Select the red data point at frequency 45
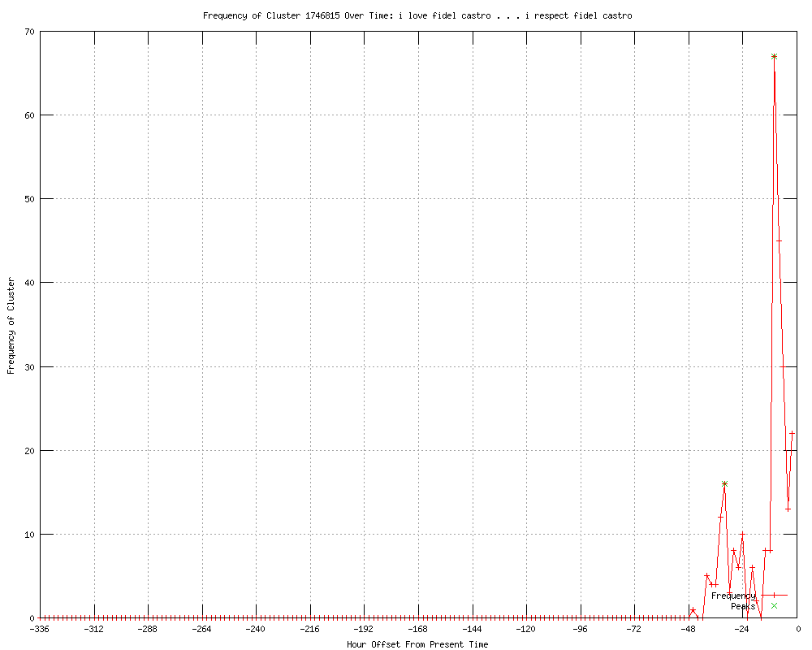Screen dimensions: 812x650 (x=779, y=240)
